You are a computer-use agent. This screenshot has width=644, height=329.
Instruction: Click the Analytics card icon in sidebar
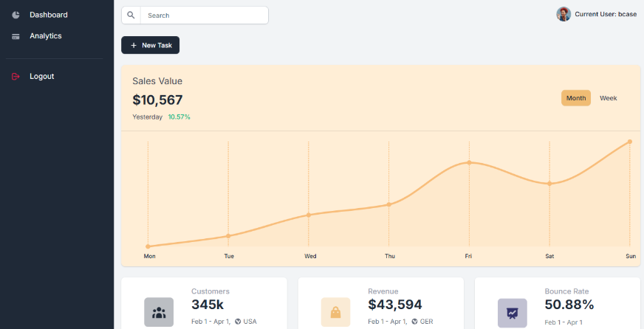coord(16,36)
